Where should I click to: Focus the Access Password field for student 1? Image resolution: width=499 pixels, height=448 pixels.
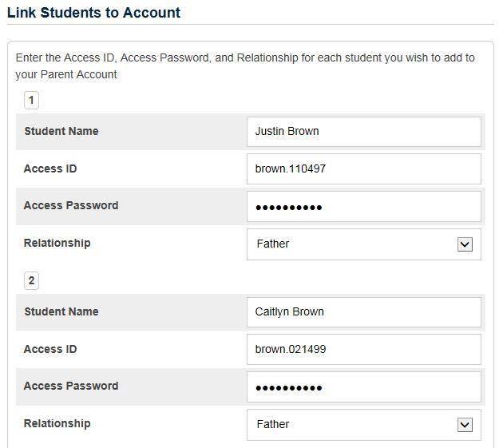(363, 207)
